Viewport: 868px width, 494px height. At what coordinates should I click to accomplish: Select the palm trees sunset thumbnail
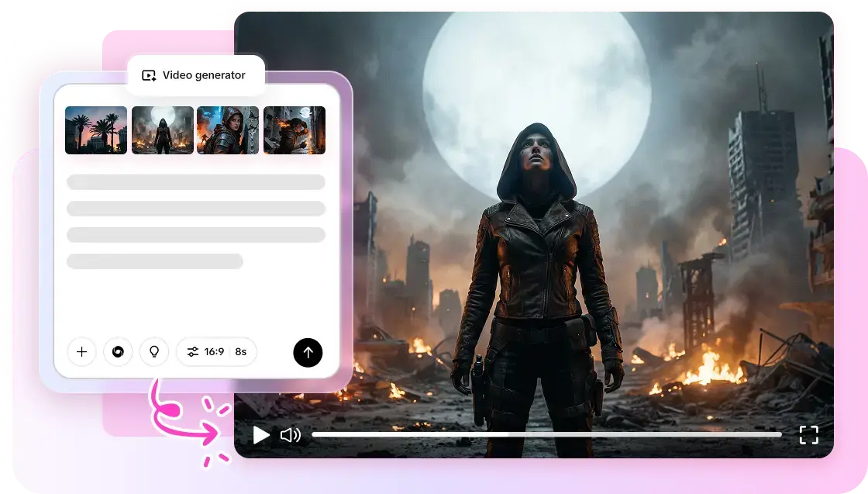coord(96,130)
